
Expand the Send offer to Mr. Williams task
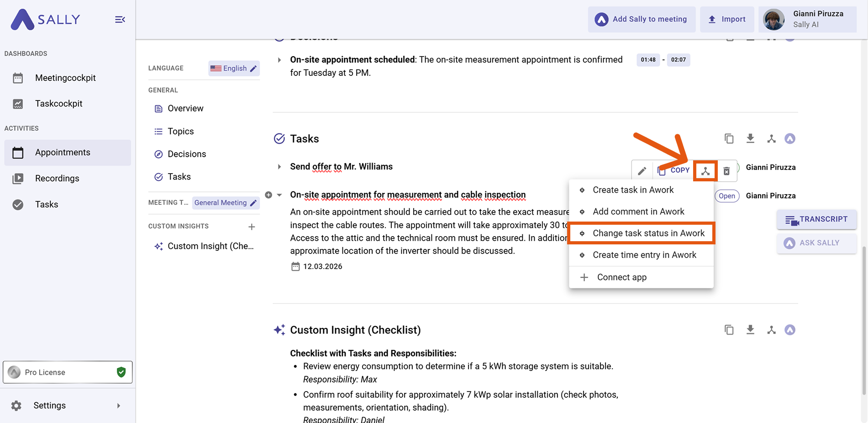pos(279,167)
